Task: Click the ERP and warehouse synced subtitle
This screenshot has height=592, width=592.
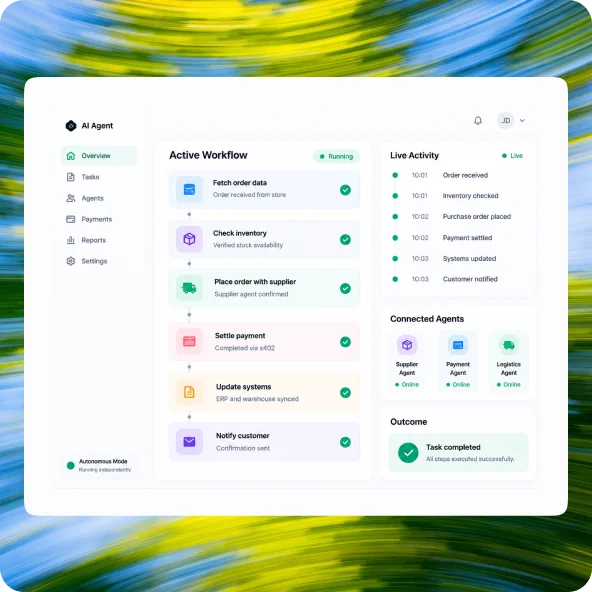Action: 257,399
